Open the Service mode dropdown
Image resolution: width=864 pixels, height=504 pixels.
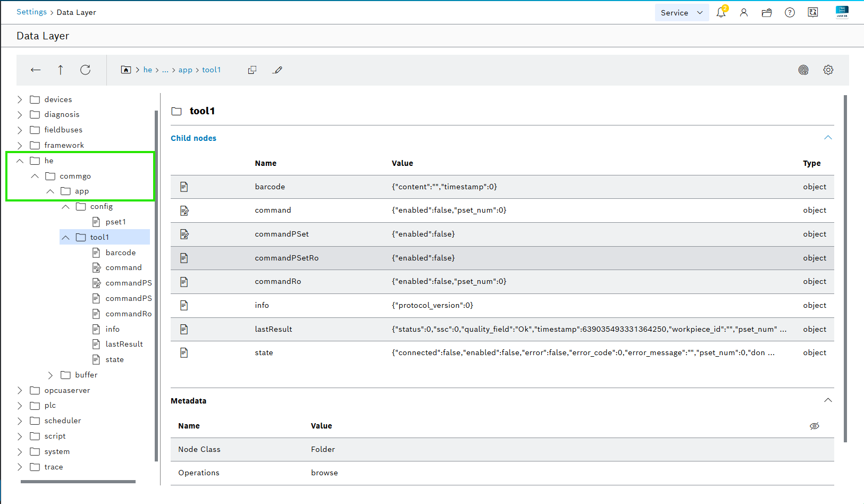[x=682, y=13]
